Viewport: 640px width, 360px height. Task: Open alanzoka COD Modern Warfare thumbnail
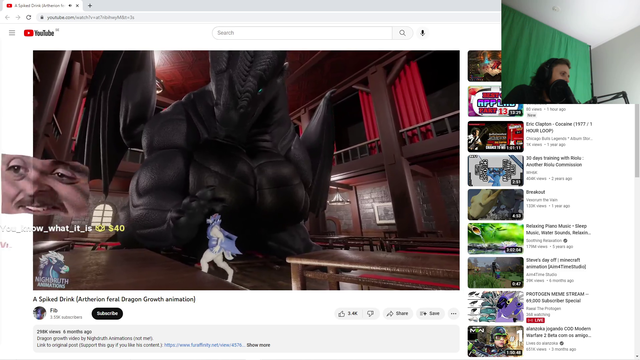click(x=496, y=341)
